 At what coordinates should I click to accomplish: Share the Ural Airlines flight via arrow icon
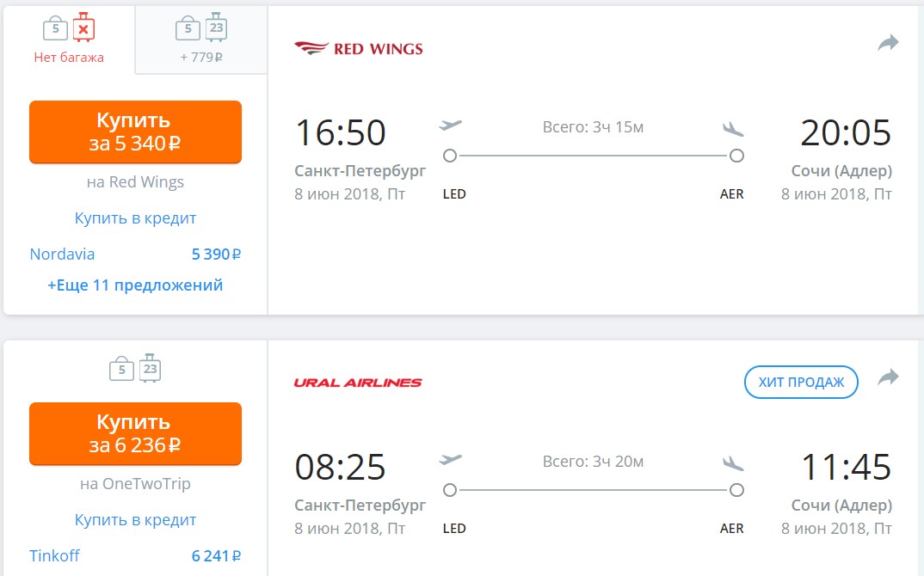[888, 377]
